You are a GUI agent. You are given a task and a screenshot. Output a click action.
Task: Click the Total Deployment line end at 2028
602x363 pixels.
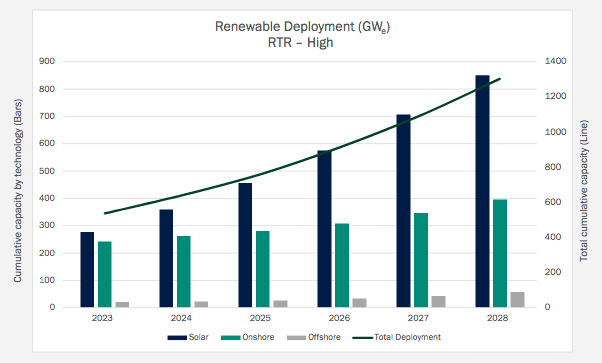coord(500,79)
